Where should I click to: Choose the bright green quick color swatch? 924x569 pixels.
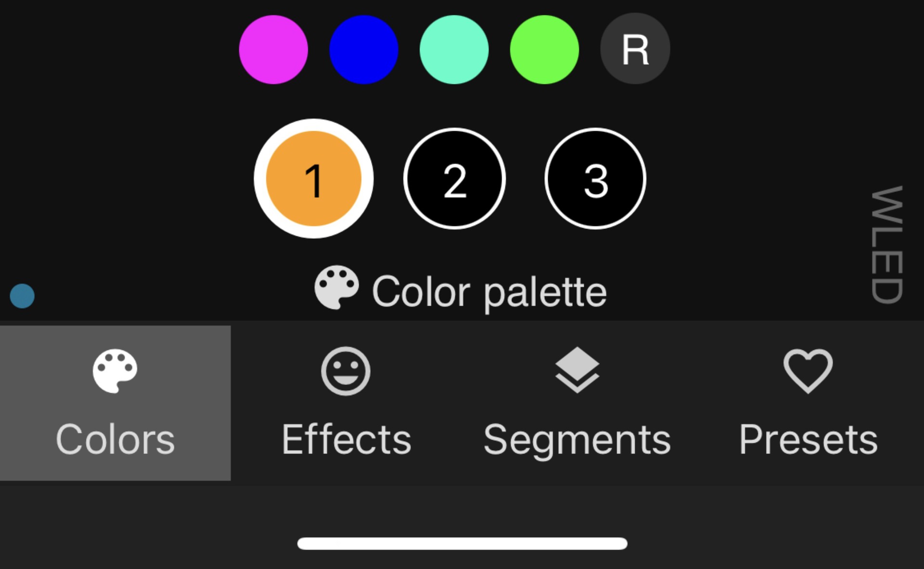(x=544, y=50)
